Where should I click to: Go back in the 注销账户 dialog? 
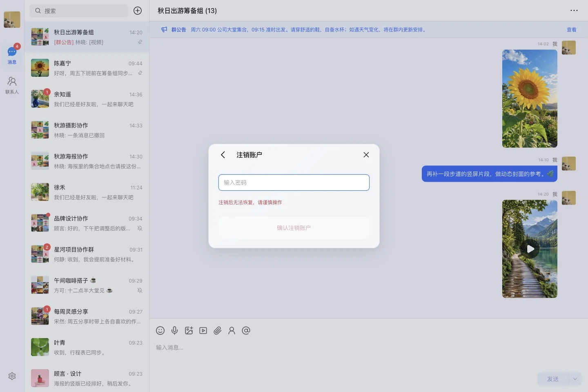pyautogui.click(x=223, y=155)
